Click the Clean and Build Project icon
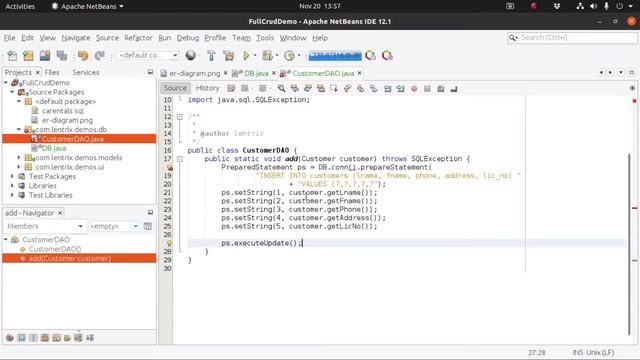Screen dimensions: 640x360 coord(228,56)
